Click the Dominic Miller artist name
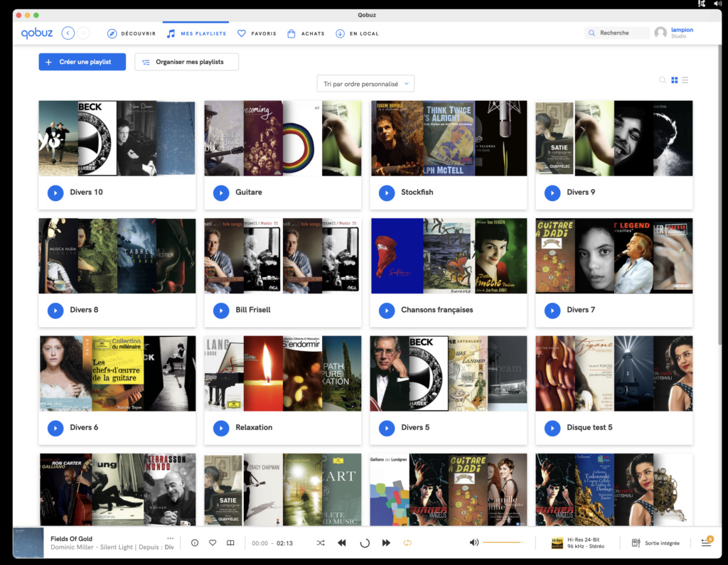Image resolution: width=728 pixels, height=565 pixels. pos(72,547)
